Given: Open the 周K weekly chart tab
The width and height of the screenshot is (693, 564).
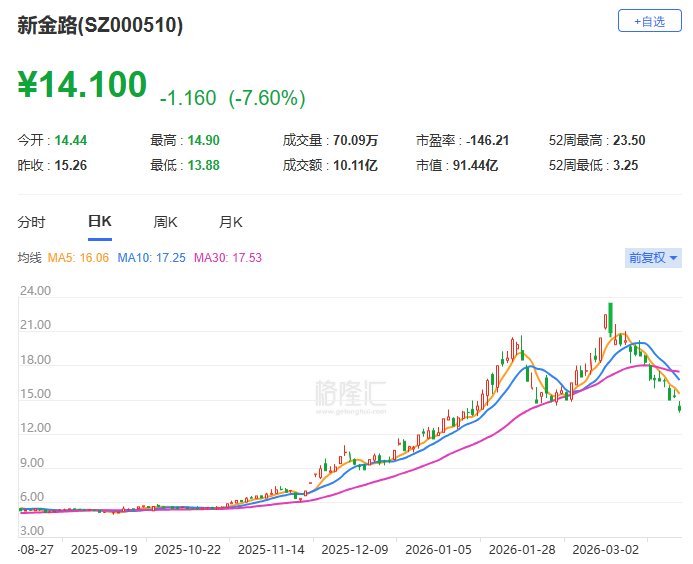Looking at the screenshot, I should 165,222.
